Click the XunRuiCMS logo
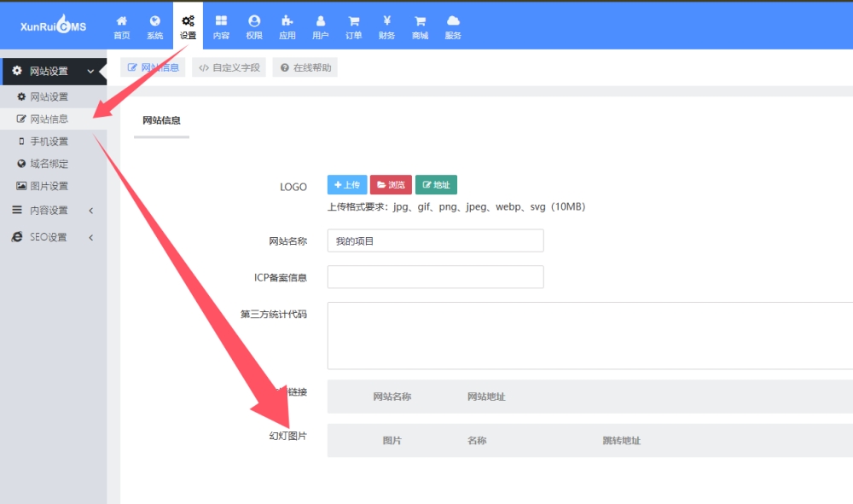This screenshot has height=504, width=853. [x=53, y=25]
